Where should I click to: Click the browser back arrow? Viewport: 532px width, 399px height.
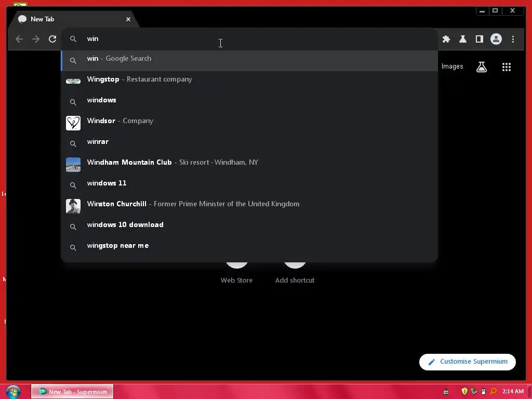[x=19, y=39]
